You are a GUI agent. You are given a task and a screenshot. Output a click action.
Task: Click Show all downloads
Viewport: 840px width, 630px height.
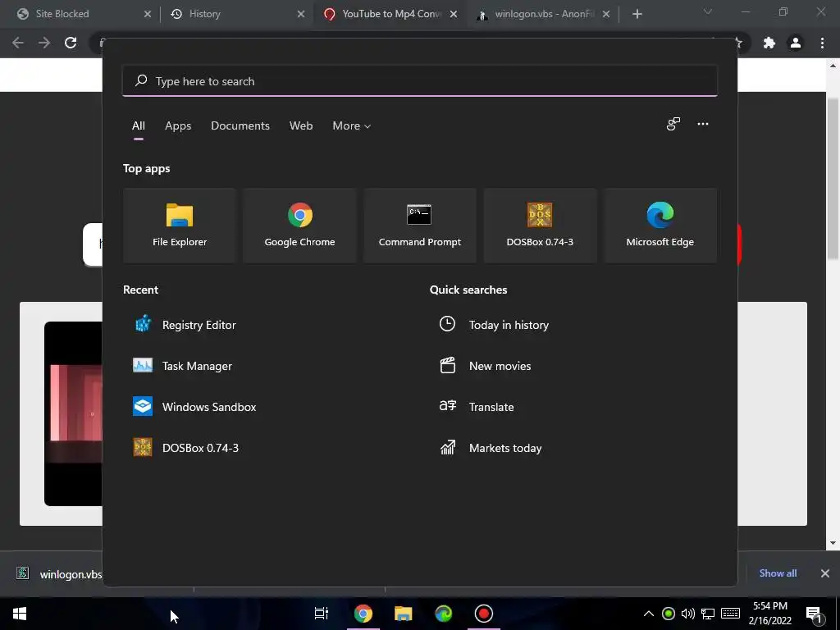pos(778,573)
